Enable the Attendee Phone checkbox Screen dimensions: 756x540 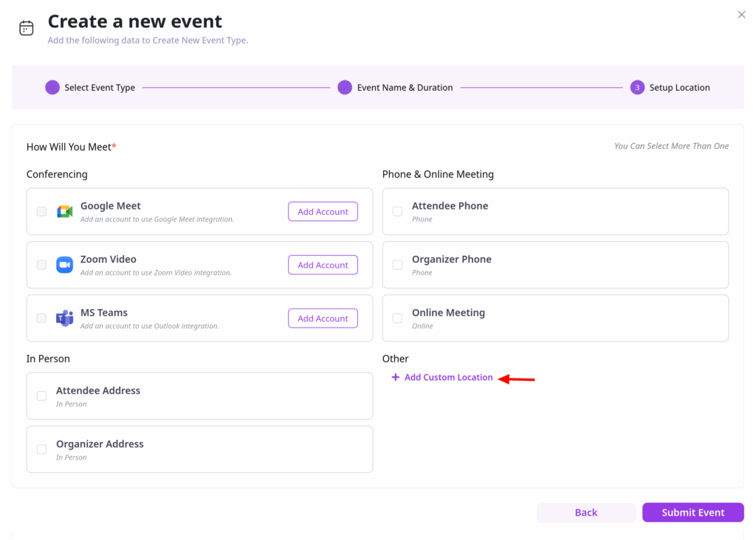(x=398, y=212)
